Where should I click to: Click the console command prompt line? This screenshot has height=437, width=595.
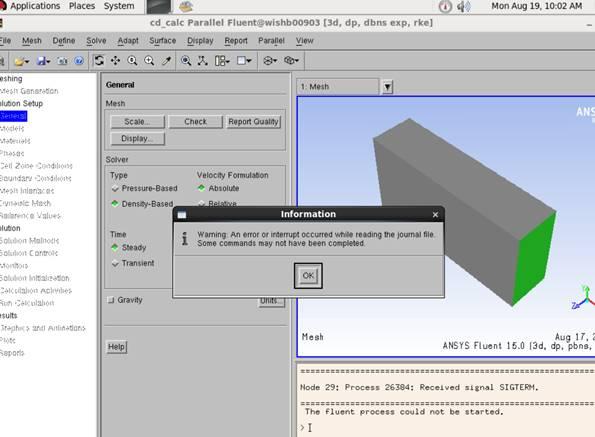point(446,428)
